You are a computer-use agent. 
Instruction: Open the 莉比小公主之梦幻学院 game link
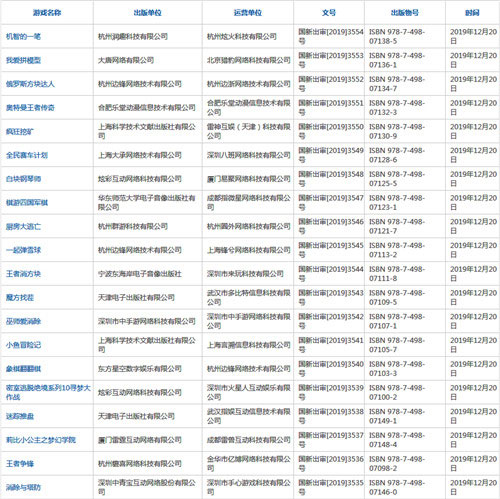pos(41,440)
